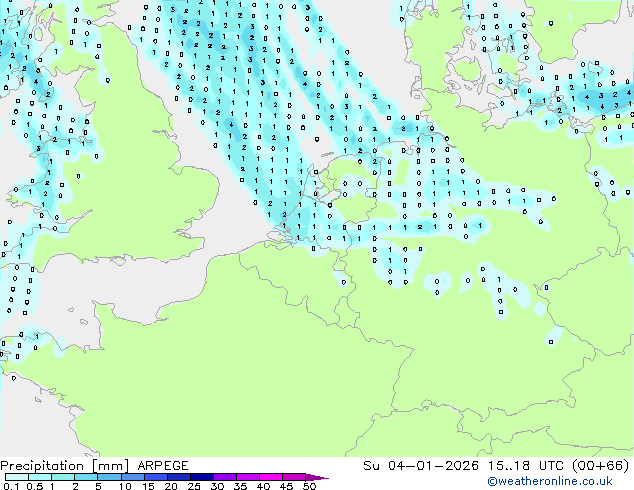634x490 pixels.
Task: Click the '0.1' legend scale value
Action: click(x=11, y=486)
